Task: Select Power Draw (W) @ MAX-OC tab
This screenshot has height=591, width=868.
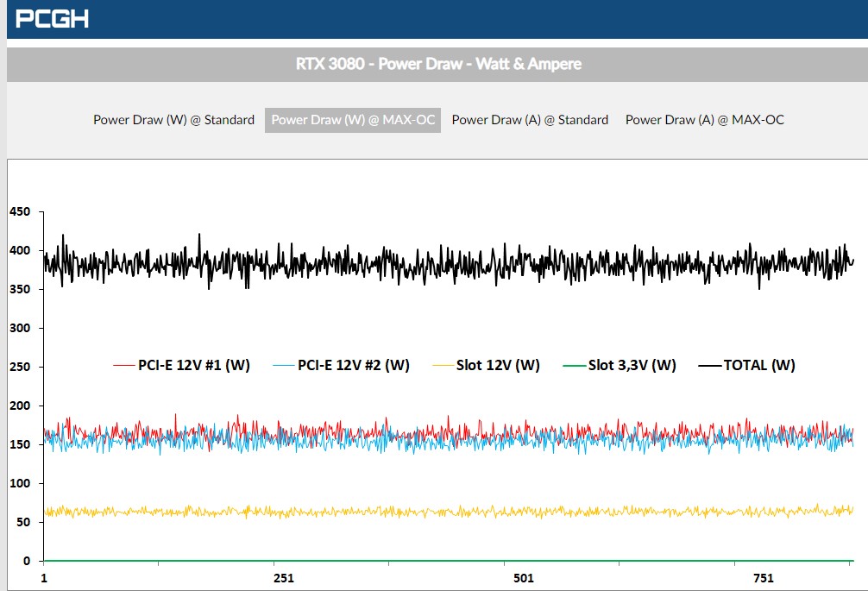Action: (353, 120)
